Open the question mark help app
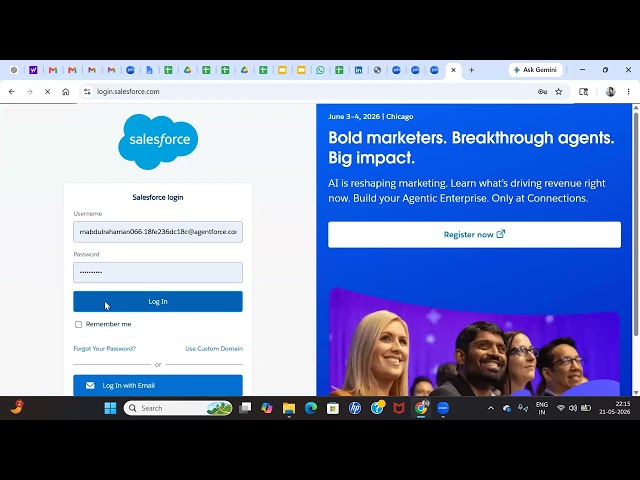640x480 pixels. click(377, 408)
